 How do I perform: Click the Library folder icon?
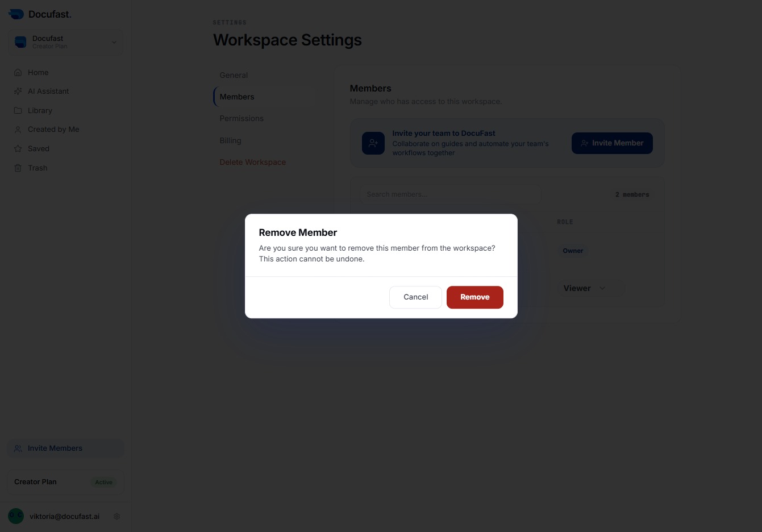(18, 111)
